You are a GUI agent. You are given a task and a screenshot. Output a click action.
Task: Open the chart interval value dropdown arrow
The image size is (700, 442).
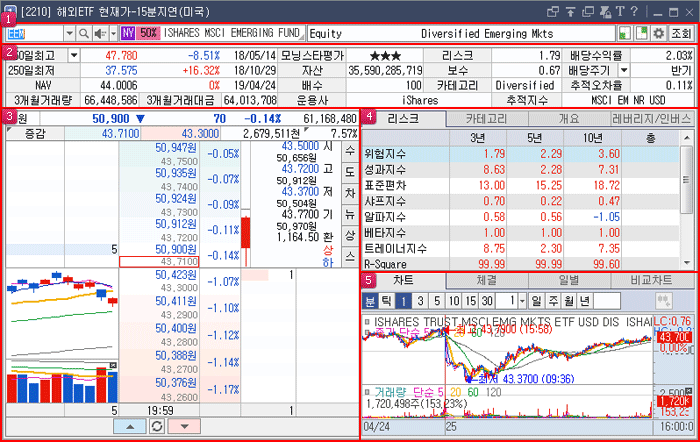[522, 301]
